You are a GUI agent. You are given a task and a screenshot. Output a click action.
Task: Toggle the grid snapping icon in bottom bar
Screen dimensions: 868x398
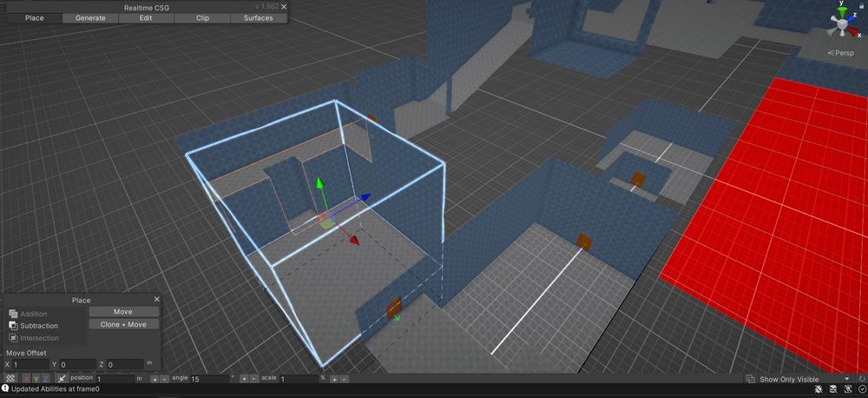10,378
